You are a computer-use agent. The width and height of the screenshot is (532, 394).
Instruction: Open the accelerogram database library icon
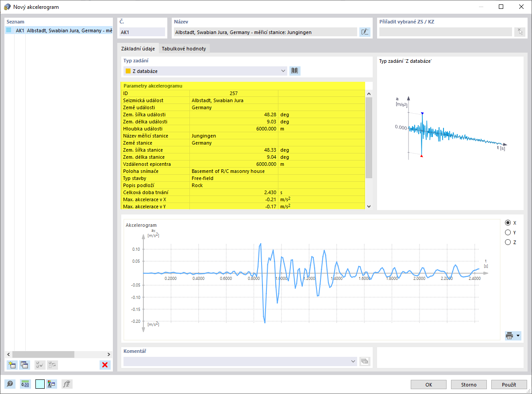[x=295, y=71]
